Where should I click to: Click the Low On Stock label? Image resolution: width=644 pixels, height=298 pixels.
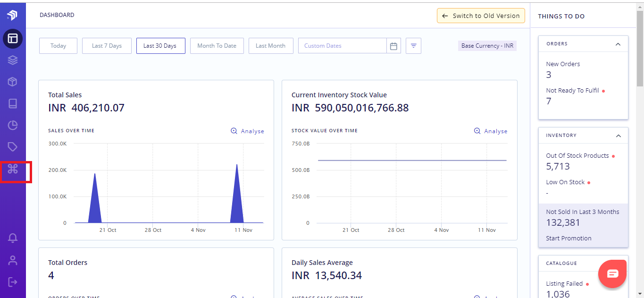pos(565,182)
